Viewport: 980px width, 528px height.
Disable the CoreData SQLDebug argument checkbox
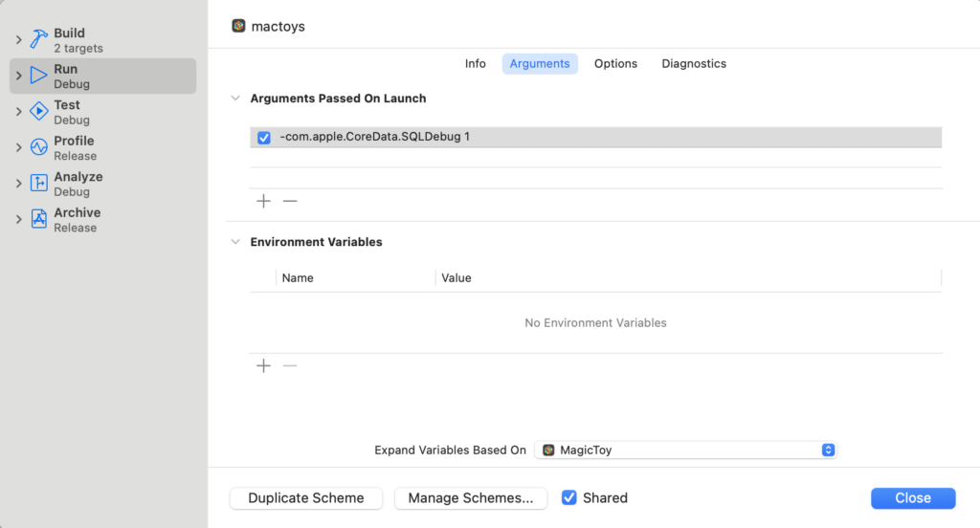point(264,138)
